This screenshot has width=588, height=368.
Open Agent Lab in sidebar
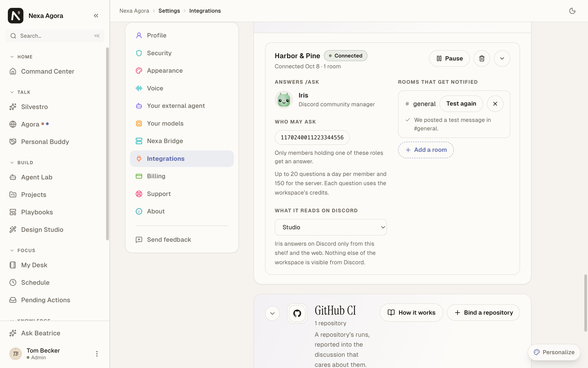[55, 177]
